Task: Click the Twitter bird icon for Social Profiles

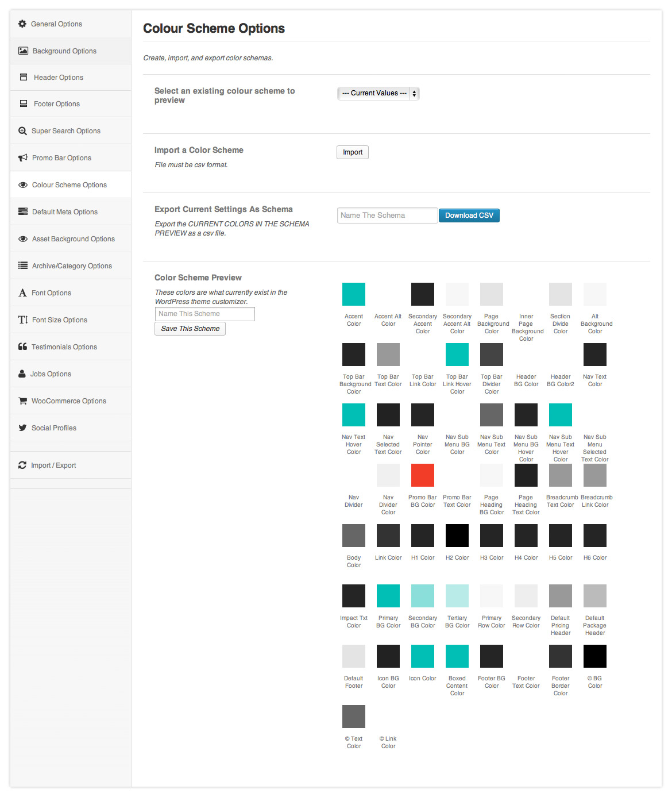Action: (22, 428)
